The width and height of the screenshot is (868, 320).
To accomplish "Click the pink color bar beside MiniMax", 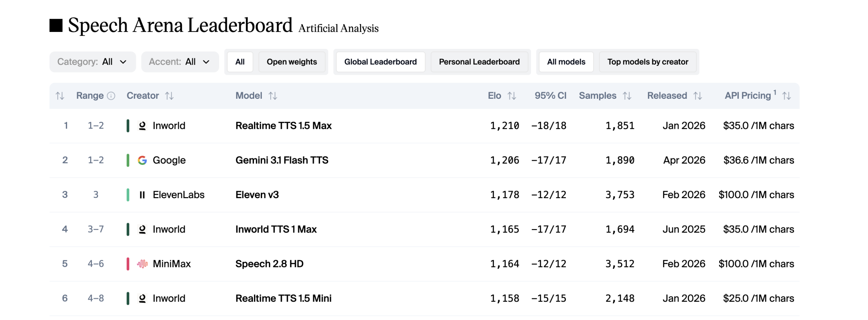I will click(x=128, y=264).
